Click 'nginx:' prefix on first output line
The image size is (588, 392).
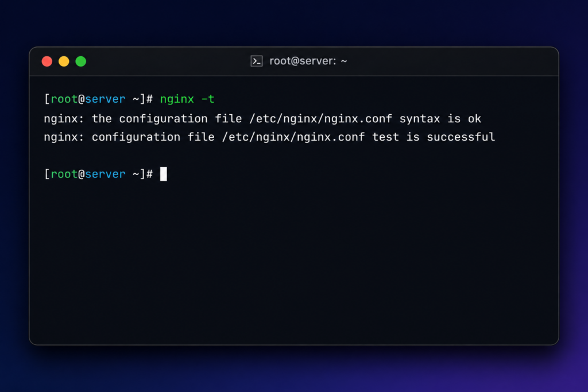[64, 119]
